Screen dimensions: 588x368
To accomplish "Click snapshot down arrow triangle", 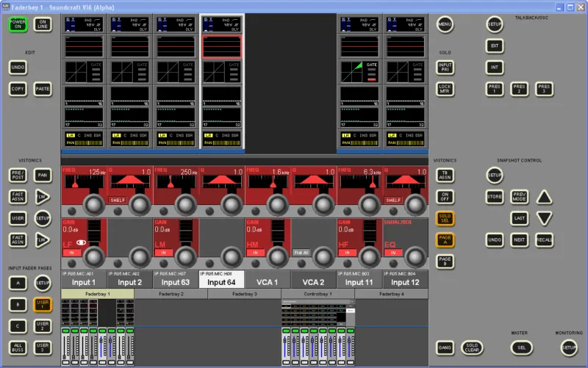I will point(544,218).
